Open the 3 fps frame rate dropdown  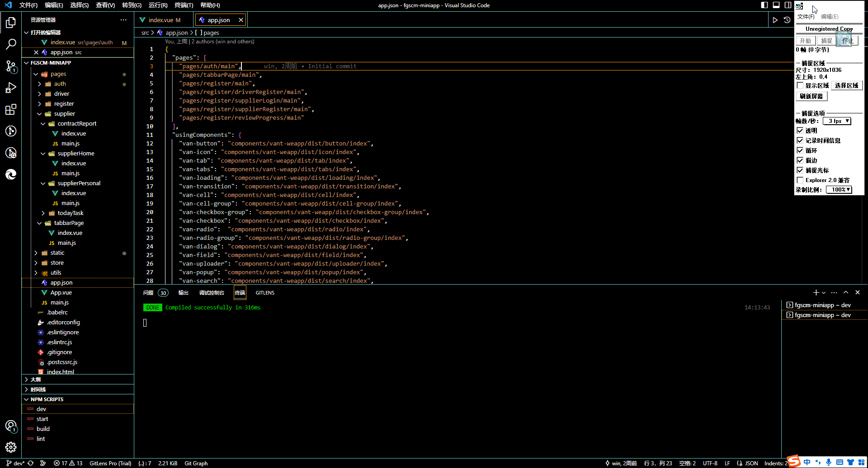(837, 121)
